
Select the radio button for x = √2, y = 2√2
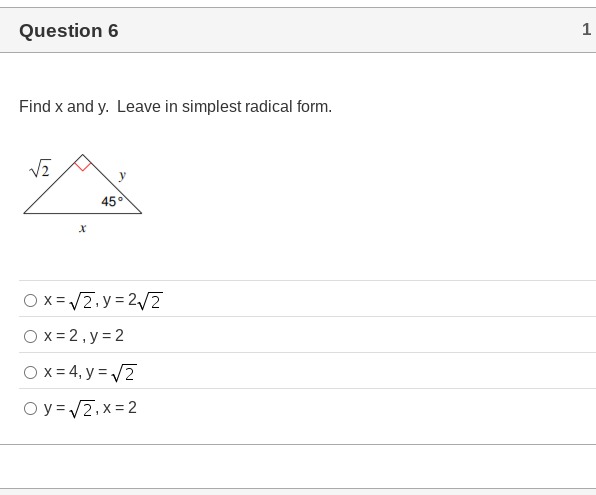(x=30, y=300)
